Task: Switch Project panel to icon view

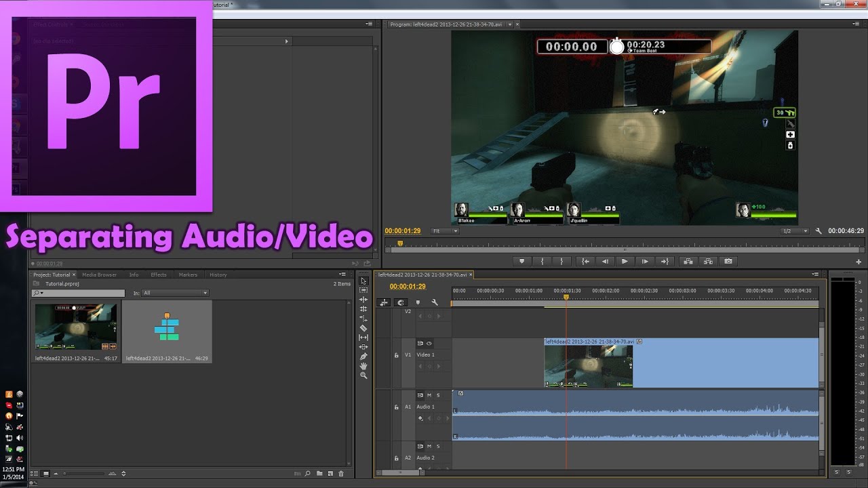Action: [46, 474]
